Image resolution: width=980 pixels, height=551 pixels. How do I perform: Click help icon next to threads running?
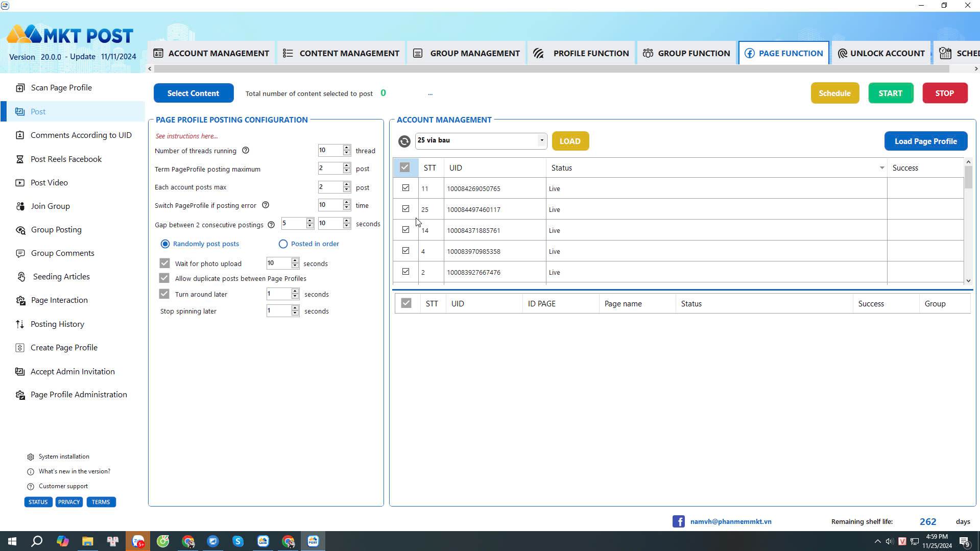point(246,151)
